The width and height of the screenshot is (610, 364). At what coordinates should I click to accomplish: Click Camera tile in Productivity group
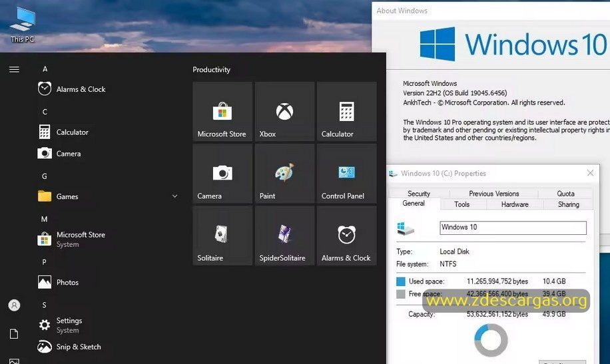[x=222, y=174]
